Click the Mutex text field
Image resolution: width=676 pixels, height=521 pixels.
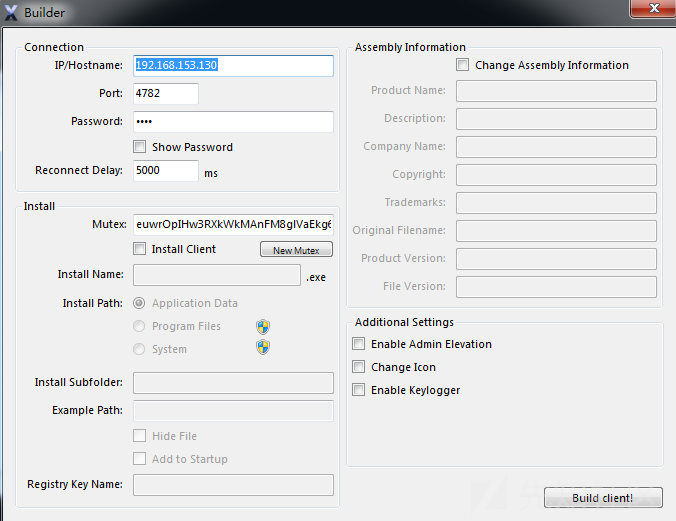click(233, 225)
